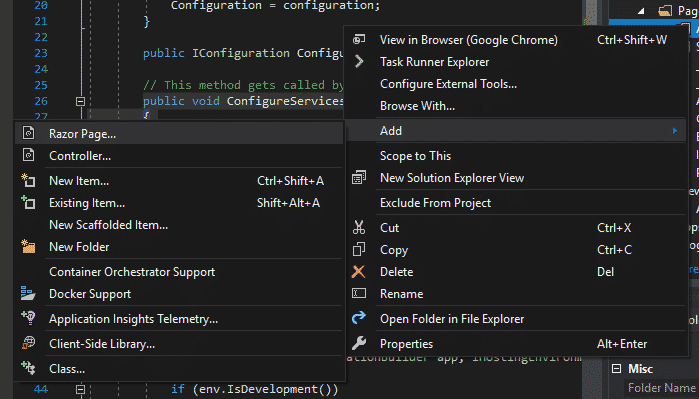This screenshot has height=399, width=699.
Task: Select Open Folder in File Explorer
Action: (x=516, y=319)
